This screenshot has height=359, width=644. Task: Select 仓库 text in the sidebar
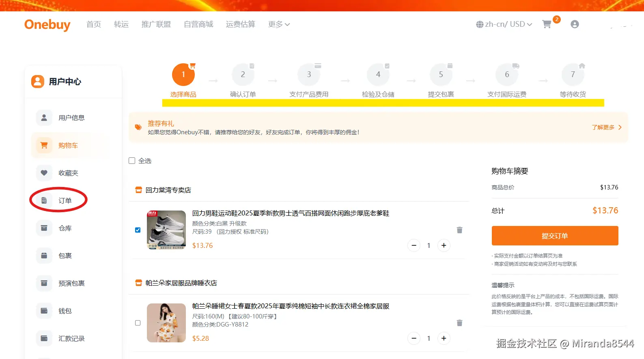tap(65, 228)
